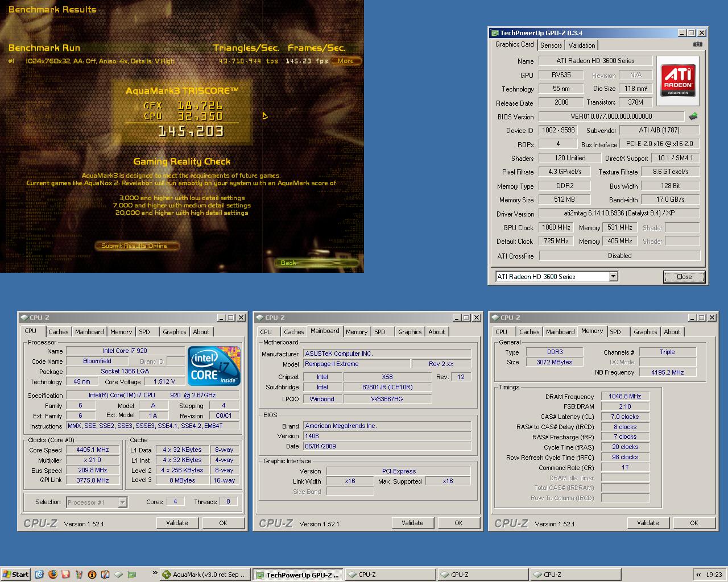Image resolution: width=728 pixels, height=582 pixels.
Task: Open the red floppy disk quick launch icon
Action: [x=66, y=575]
